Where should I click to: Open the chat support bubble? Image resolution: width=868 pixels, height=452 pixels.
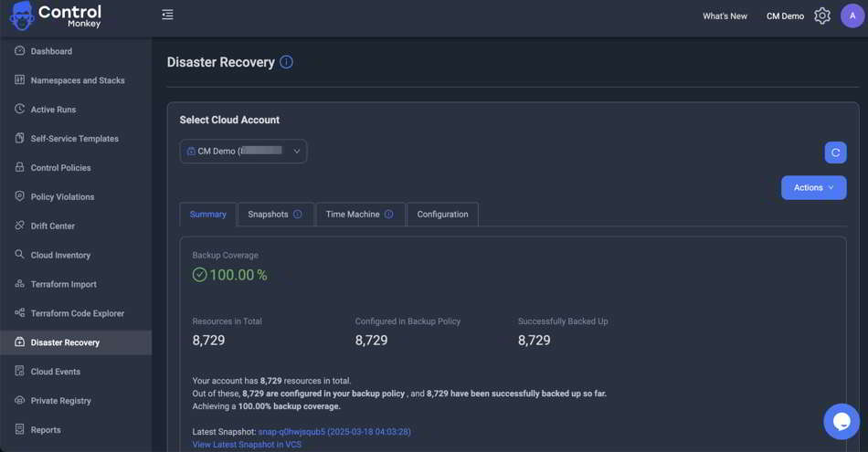pos(841,421)
